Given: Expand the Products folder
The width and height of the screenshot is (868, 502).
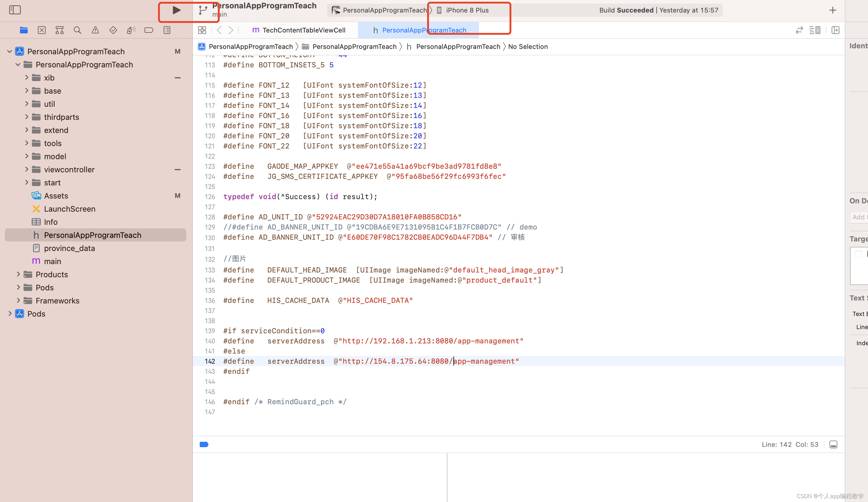Looking at the screenshot, I should pos(18,274).
